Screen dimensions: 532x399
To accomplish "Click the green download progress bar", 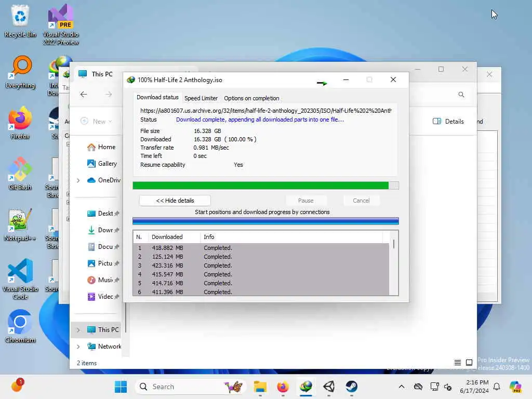I will pos(265,185).
